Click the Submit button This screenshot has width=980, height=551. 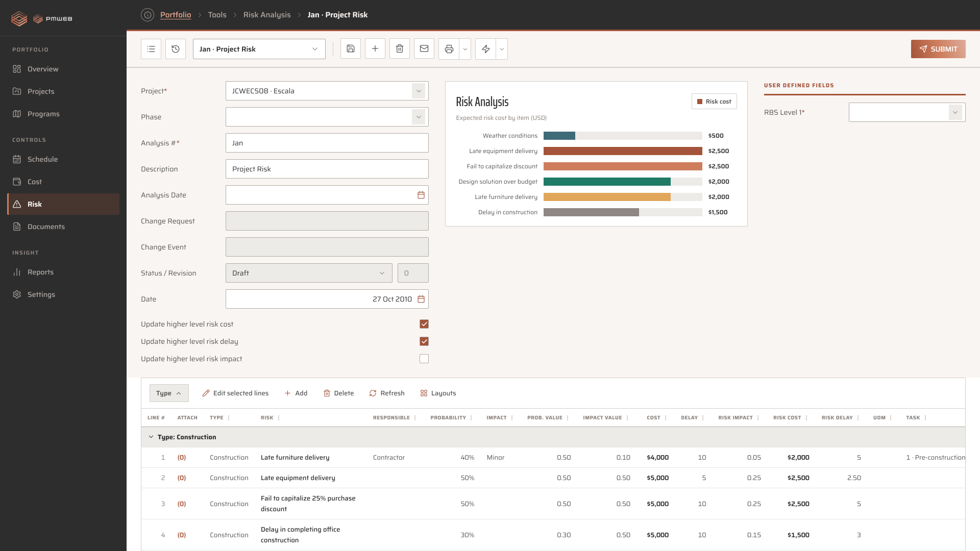tap(938, 49)
